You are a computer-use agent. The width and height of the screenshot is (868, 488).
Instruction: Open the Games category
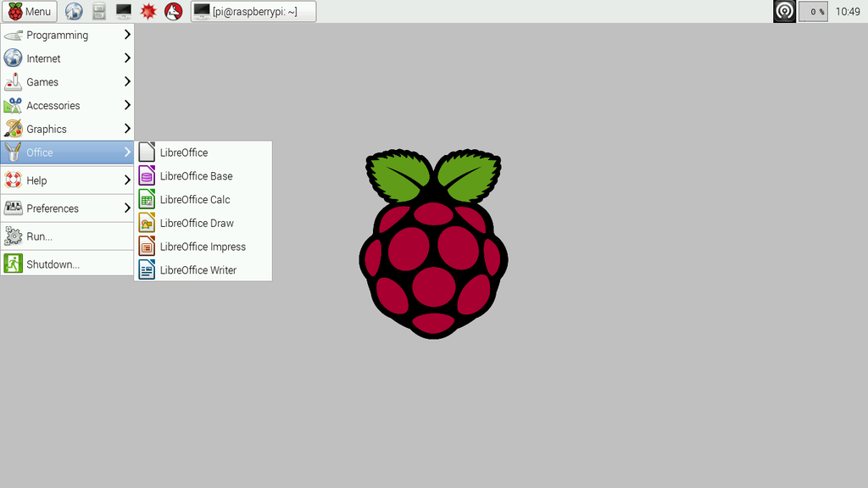pos(67,82)
